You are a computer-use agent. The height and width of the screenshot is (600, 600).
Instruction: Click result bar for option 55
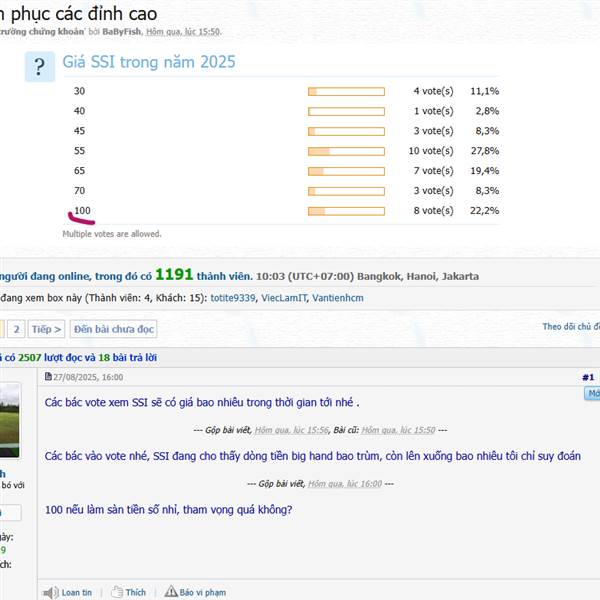click(346, 151)
